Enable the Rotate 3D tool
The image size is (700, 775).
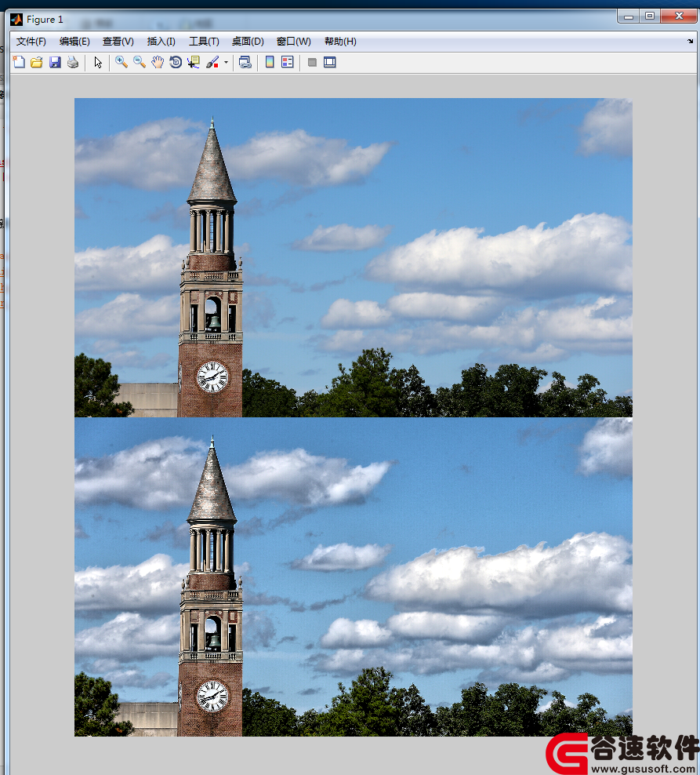tap(176, 62)
